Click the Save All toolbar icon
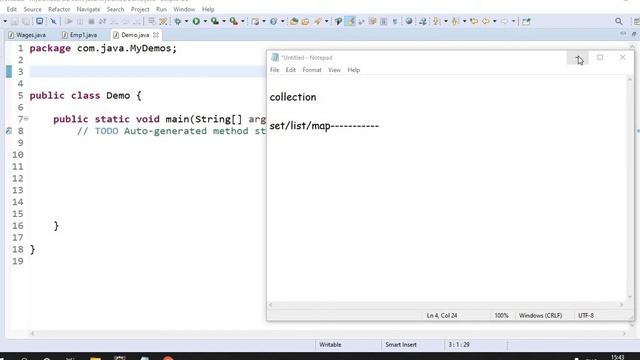Image resolution: width=640 pixels, height=360 pixels. tap(26, 21)
